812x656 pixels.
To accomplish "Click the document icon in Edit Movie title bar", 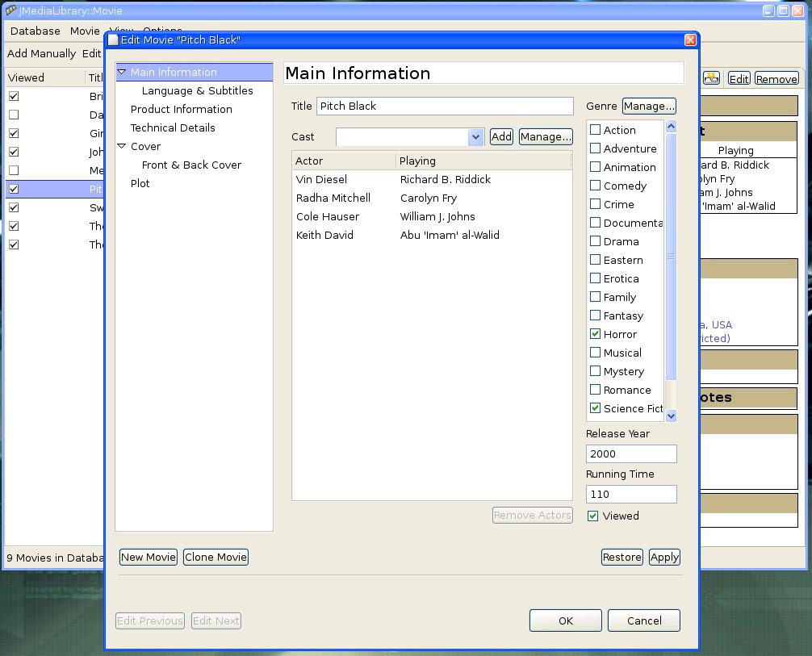I will pos(113,40).
